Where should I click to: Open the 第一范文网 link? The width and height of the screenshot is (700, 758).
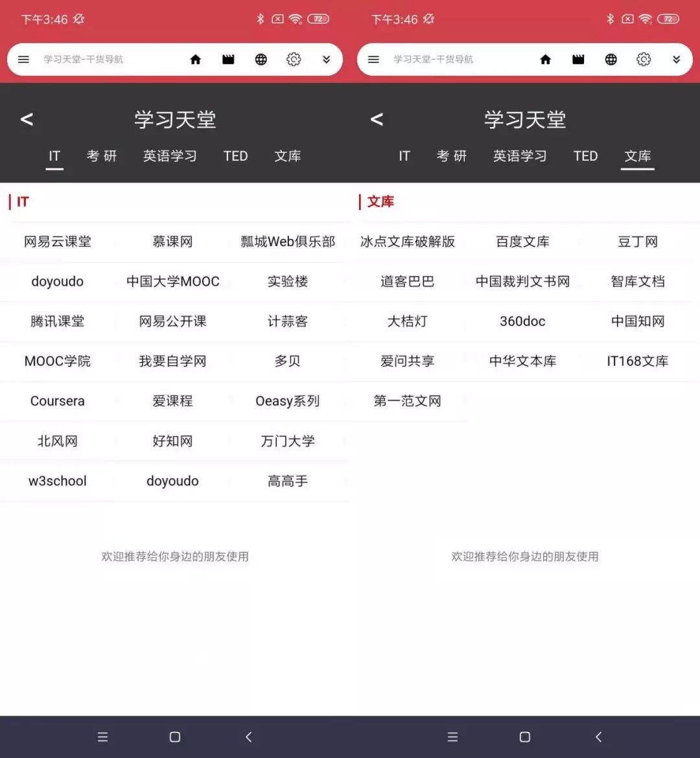[x=408, y=401]
